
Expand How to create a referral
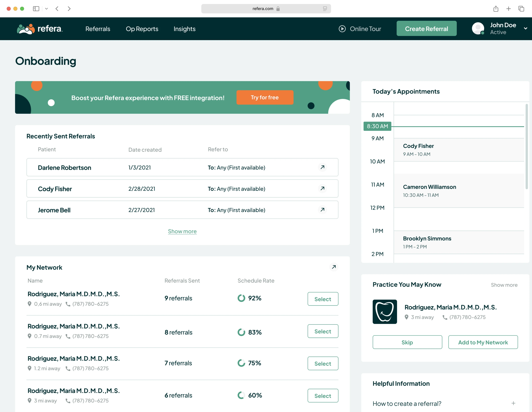tap(513, 403)
